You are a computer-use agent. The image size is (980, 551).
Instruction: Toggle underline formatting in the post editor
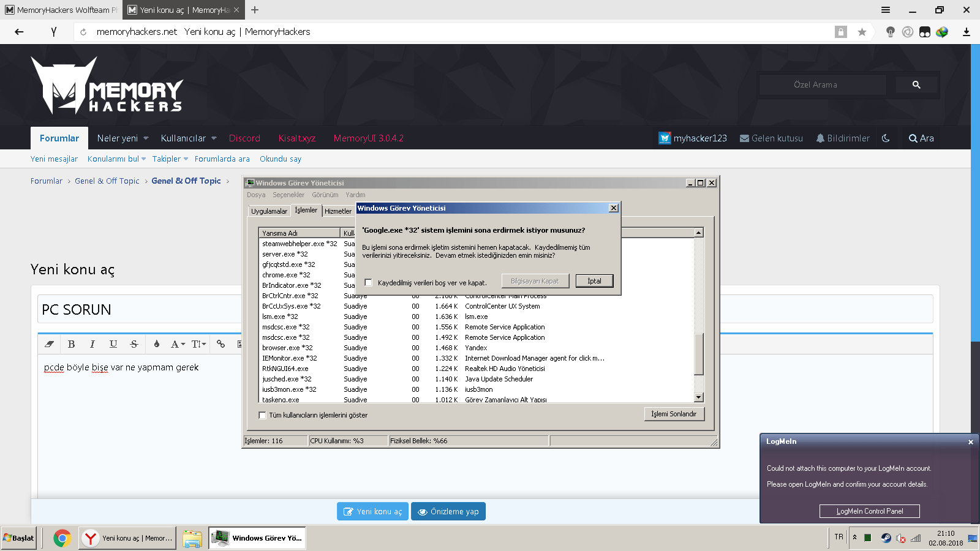click(x=113, y=344)
